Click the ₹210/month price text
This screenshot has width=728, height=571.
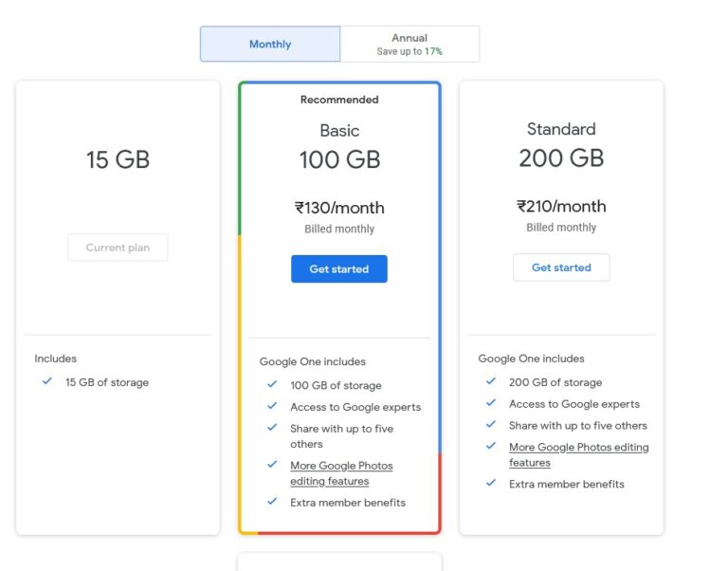561,206
